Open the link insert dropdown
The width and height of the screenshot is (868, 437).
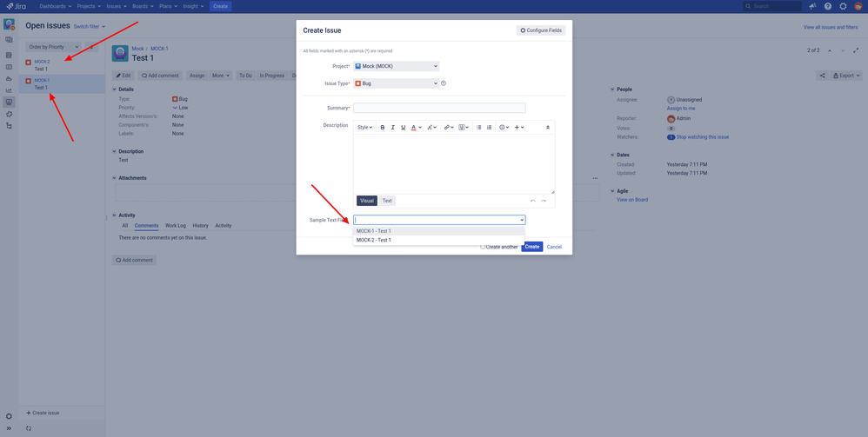click(x=449, y=127)
